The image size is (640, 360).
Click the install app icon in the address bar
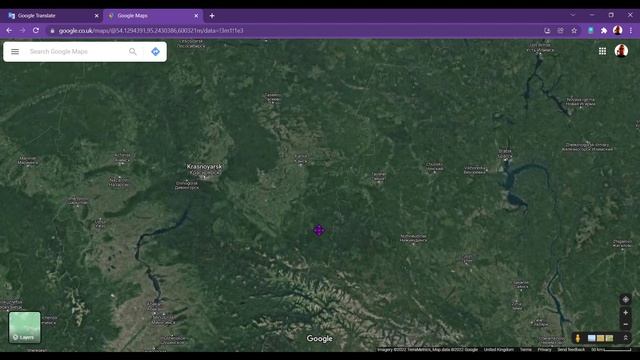point(547,31)
